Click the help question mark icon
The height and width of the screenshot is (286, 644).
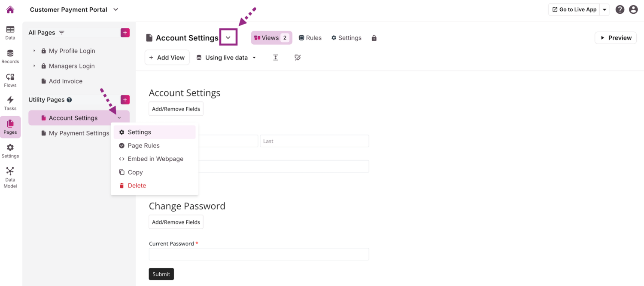(x=620, y=9)
